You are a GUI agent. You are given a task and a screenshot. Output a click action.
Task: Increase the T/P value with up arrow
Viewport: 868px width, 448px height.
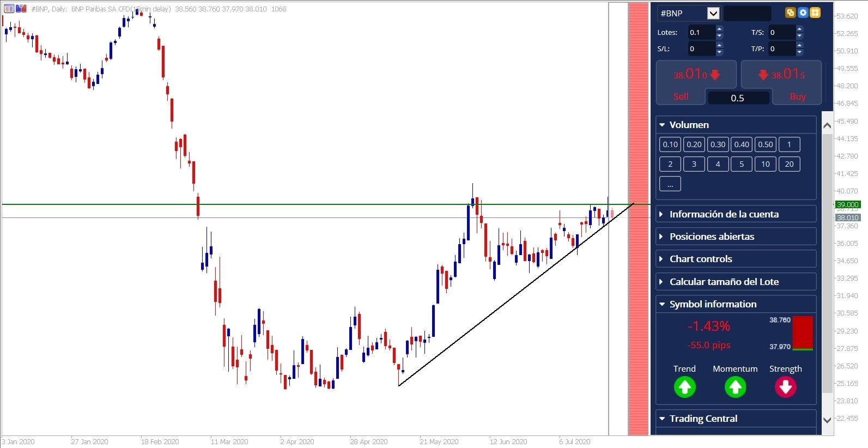pos(799,45)
